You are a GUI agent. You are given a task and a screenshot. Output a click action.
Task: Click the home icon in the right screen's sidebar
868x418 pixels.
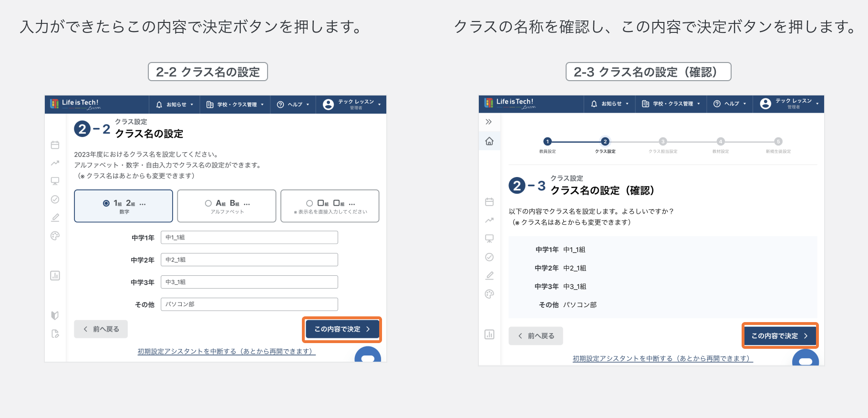(489, 141)
